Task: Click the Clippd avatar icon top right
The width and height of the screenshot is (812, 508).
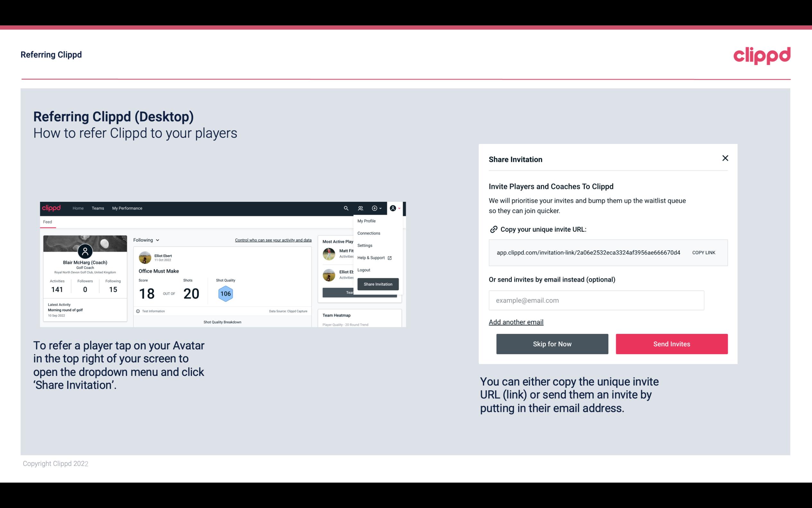Action: pyautogui.click(x=392, y=208)
